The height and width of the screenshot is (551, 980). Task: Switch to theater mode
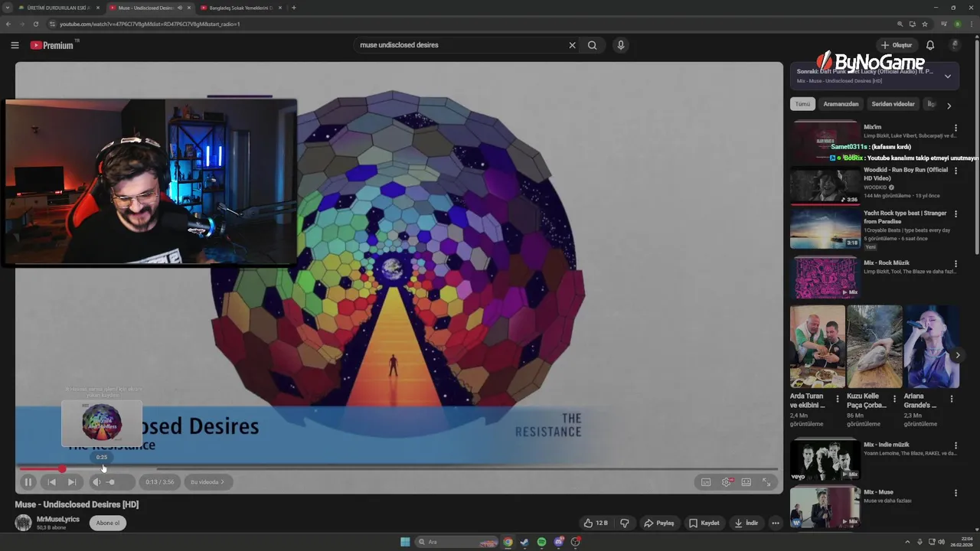(746, 482)
